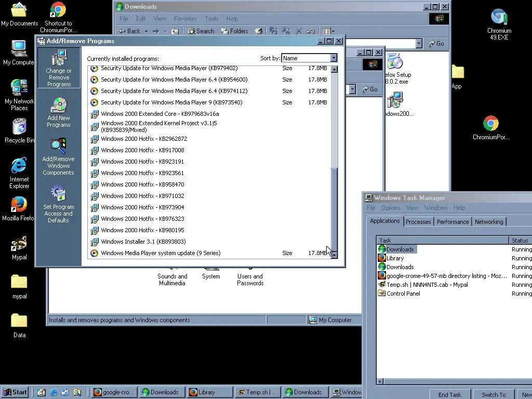Open Sort by Name dropdown

click(x=334, y=58)
